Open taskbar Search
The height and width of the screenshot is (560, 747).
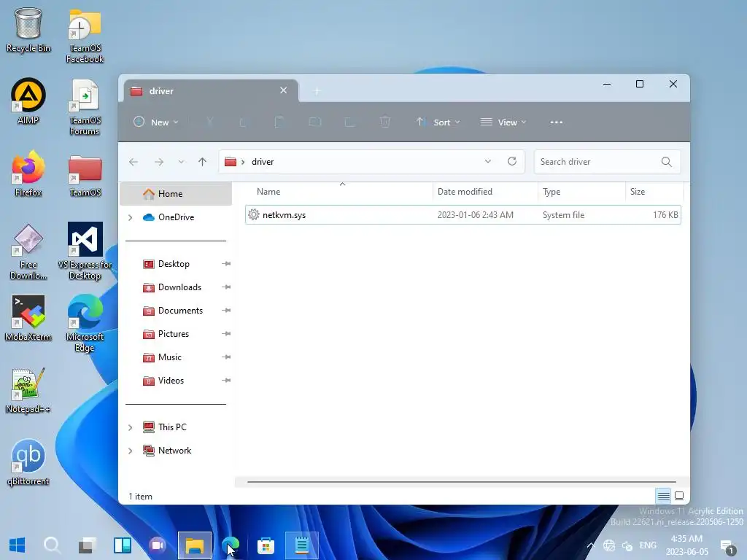point(53,545)
